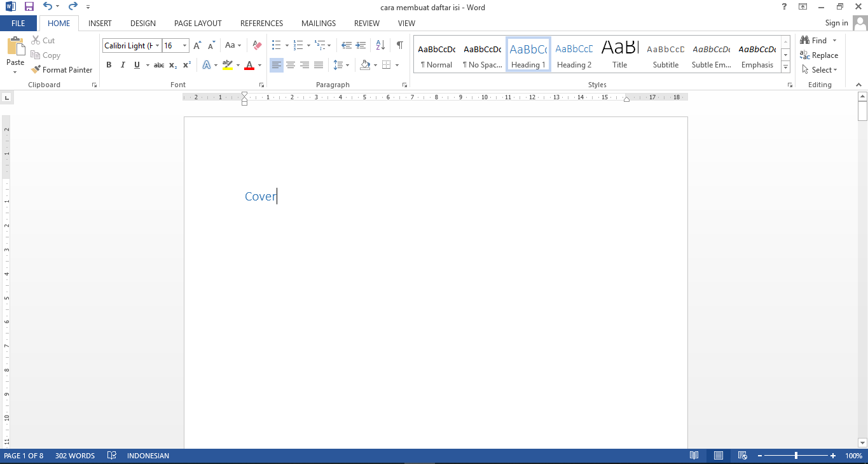Switch to the DESIGN tab
Screen dimensions: 868x464
tap(143, 24)
